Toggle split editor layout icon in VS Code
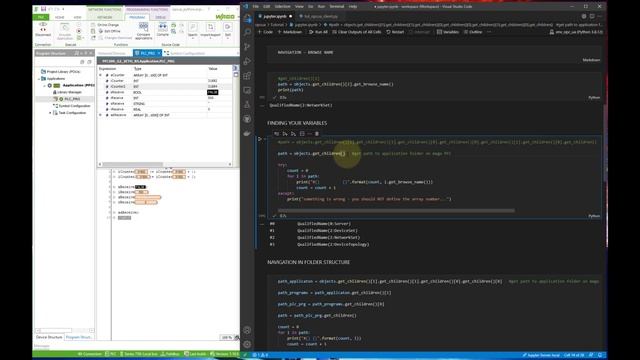The image size is (640, 360). [x=592, y=16]
